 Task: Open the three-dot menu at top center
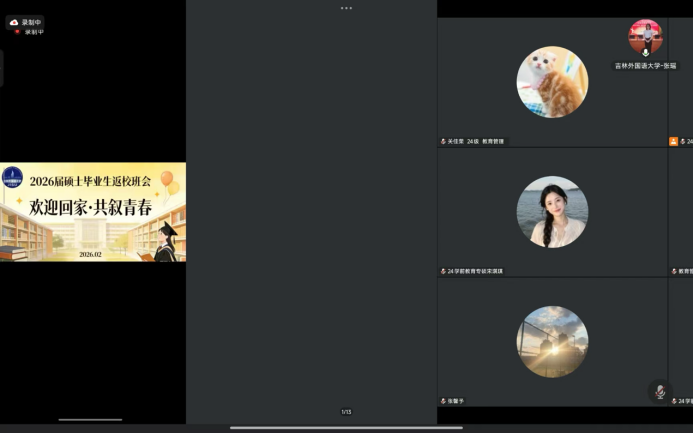pyautogui.click(x=346, y=8)
